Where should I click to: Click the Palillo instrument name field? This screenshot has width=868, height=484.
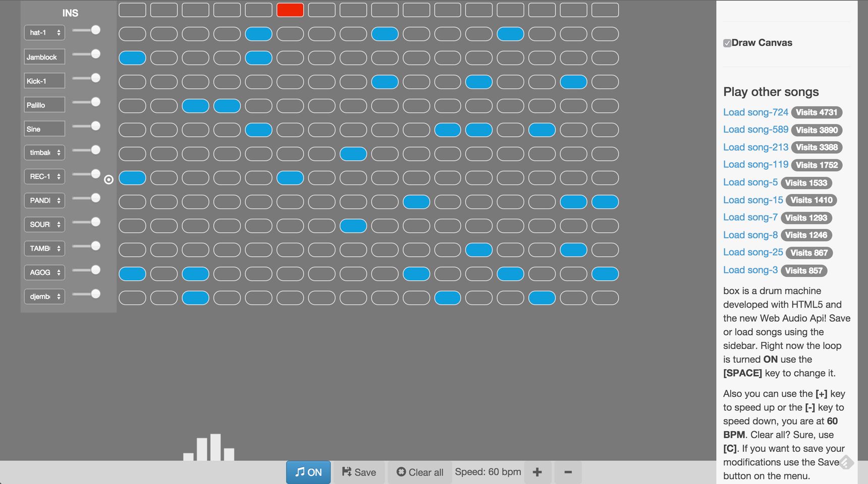(44, 105)
